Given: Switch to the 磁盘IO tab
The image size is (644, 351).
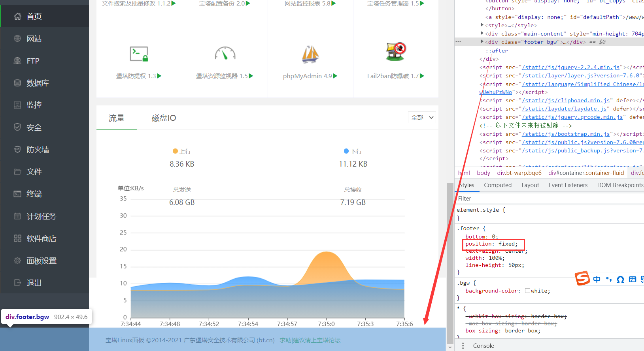Looking at the screenshot, I should [164, 118].
